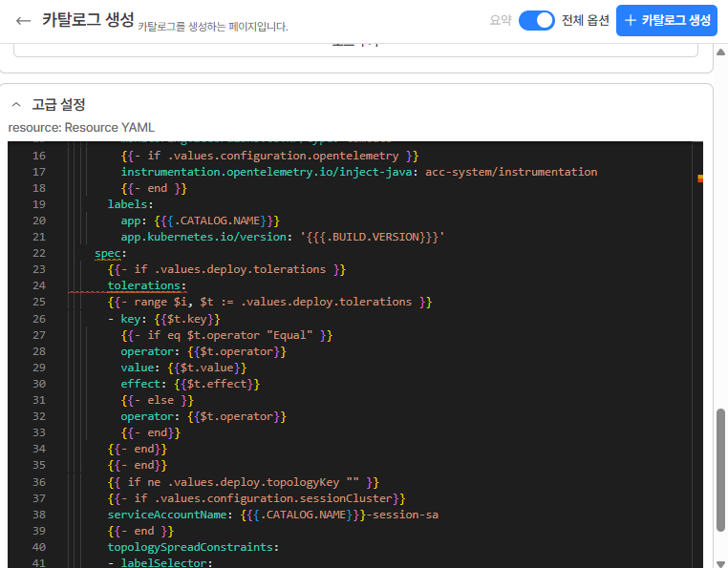Click 'instrumentation.opentelemetry.io/inject-java' on line 17
The height and width of the screenshot is (568, 728).
point(267,172)
